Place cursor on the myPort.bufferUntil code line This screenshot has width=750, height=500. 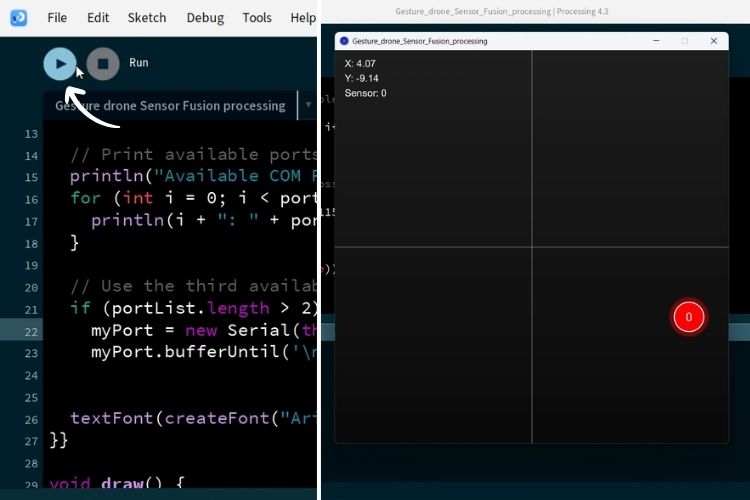pos(200,352)
